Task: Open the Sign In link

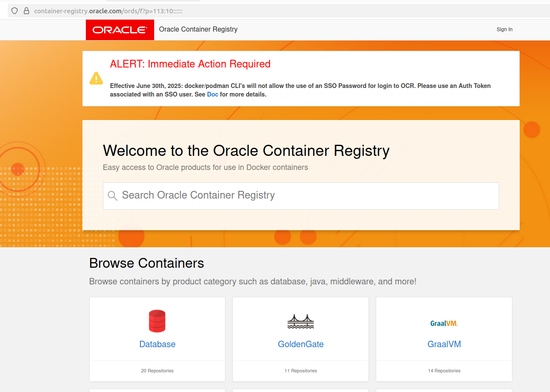Action: (504, 29)
